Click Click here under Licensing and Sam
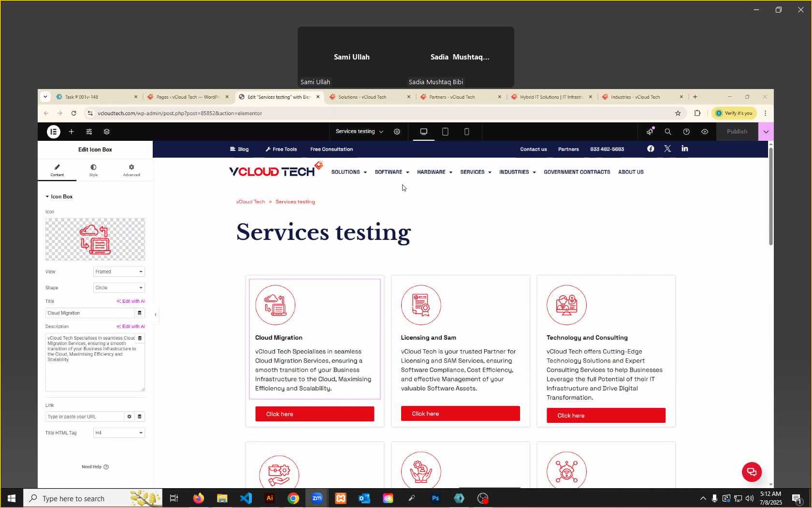 pyautogui.click(x=460, y=414)
